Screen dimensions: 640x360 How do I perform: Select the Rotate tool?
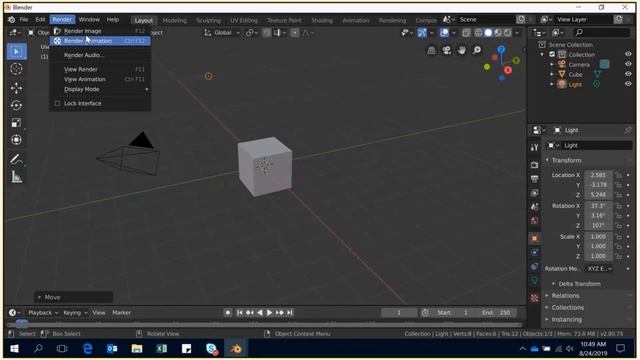pyautogui.click(x=16, y=105)
